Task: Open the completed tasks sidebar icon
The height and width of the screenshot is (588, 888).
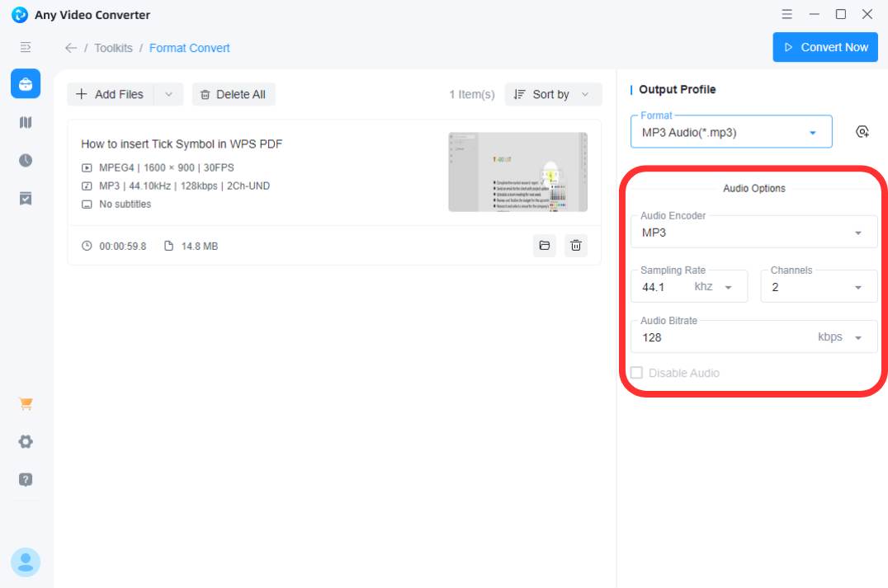Action: (26, 198)
